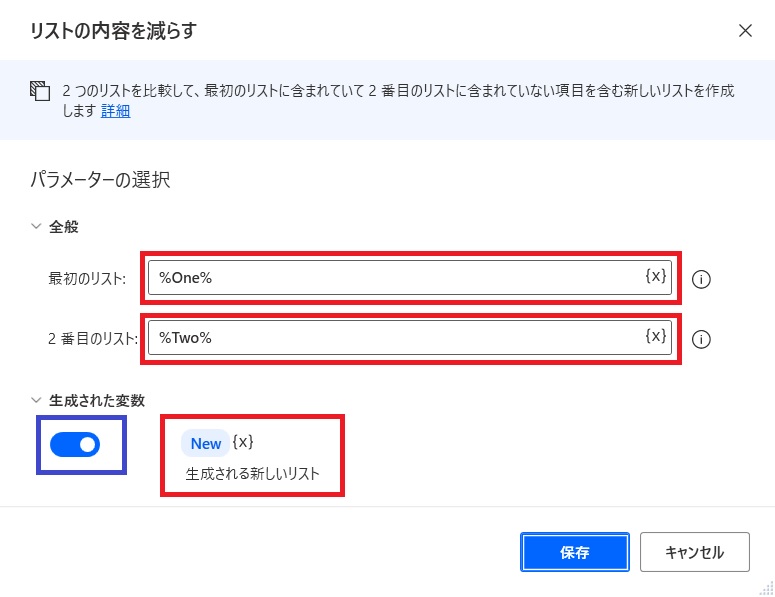The height and width of the screenshot is (597, 775).
Task: Collapse the 生成された変数 section
Action: (x=36, y=400)
